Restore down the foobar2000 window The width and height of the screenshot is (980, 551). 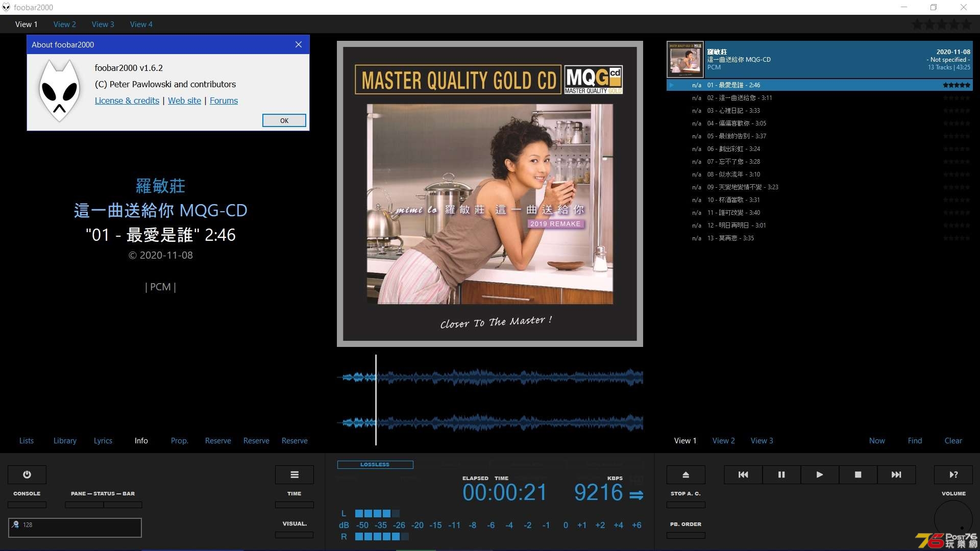point(934,7)
